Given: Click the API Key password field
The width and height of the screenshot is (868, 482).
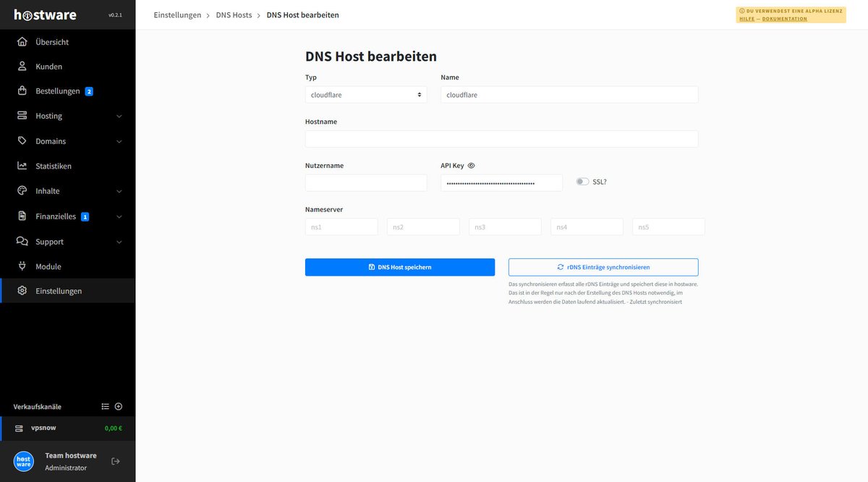Looking at the screenshot, I should click(x=501, y=182).
